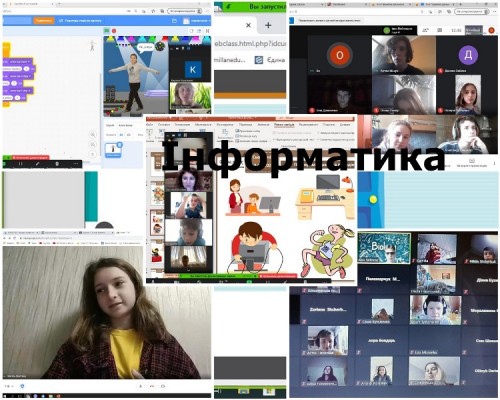The width and height of the screenshot is (500, 400).
Task: Click woman's video tile in Zoom side panel
Action: (188, 180)
